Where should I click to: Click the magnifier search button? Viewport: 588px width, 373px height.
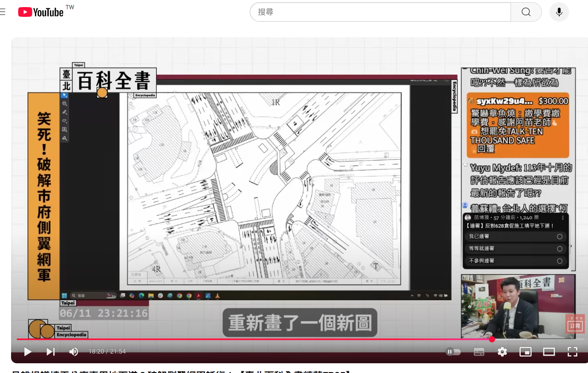click(526, 12)
